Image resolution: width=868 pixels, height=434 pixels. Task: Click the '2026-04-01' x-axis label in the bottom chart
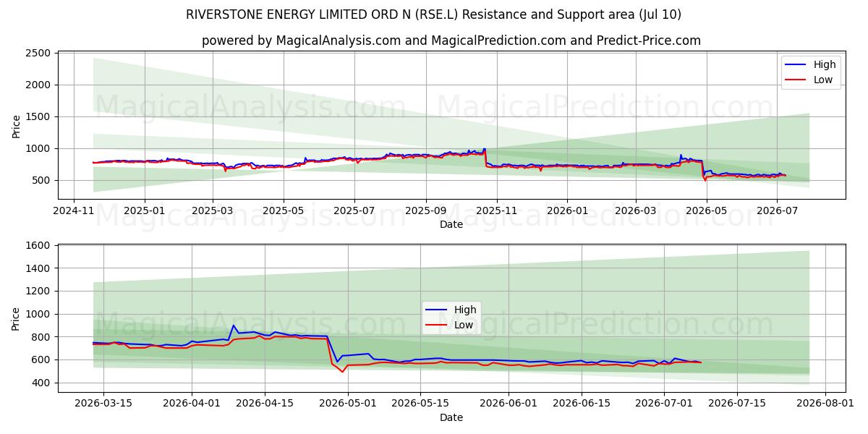pos(192,404)
